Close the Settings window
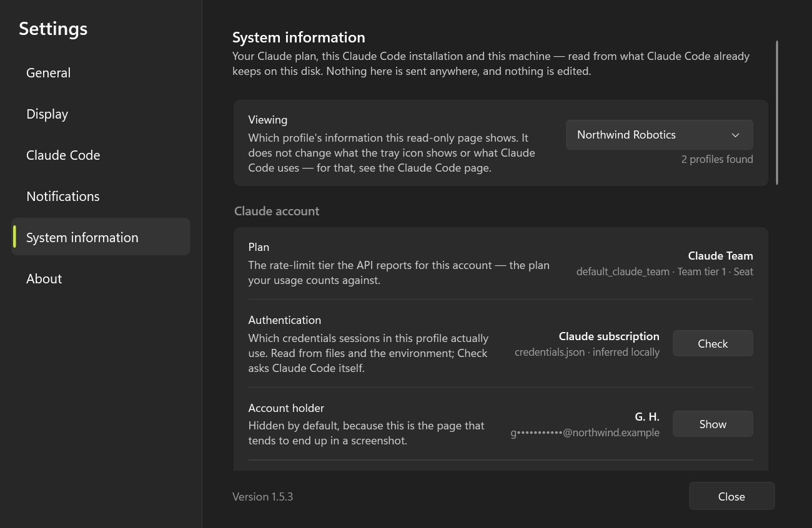Viewport: 812px width, 528px height. (x=731, y=497)
